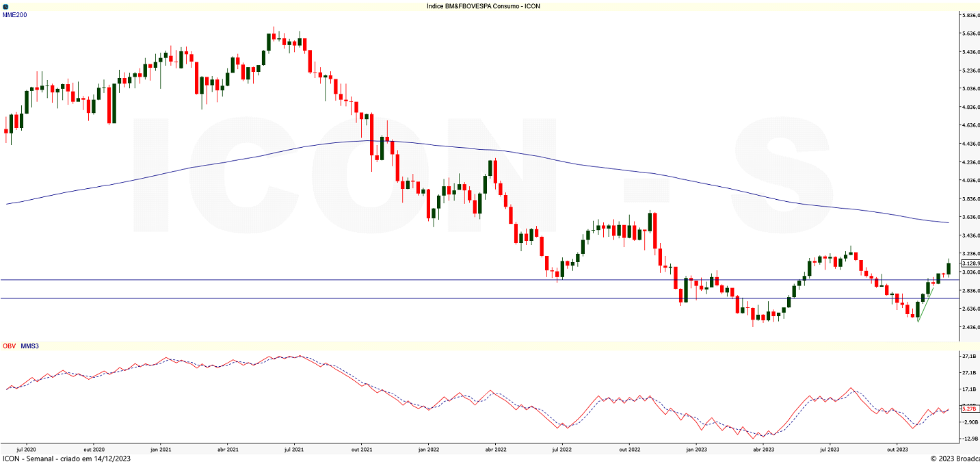
Task: Click the 'jan 2023' date label
Action: click(x=697, y=450)
